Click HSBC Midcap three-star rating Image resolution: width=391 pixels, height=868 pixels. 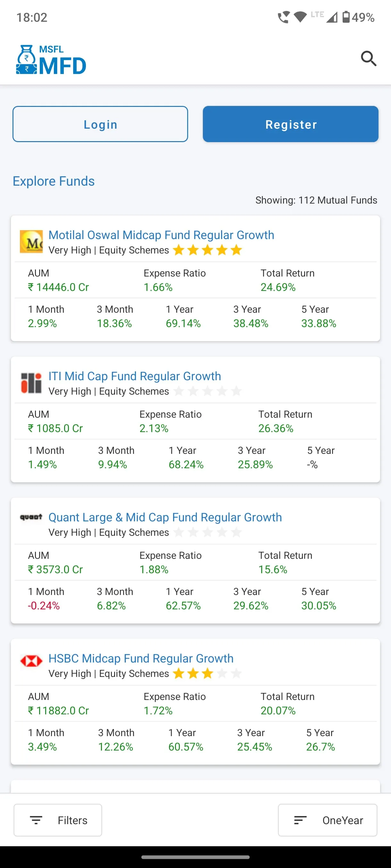(207, 673)
